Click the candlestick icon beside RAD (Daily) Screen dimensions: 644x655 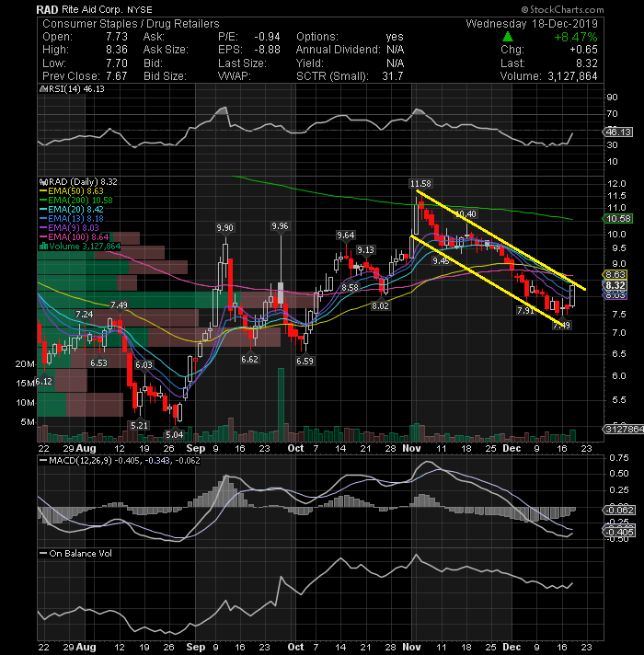pos(43,182)
